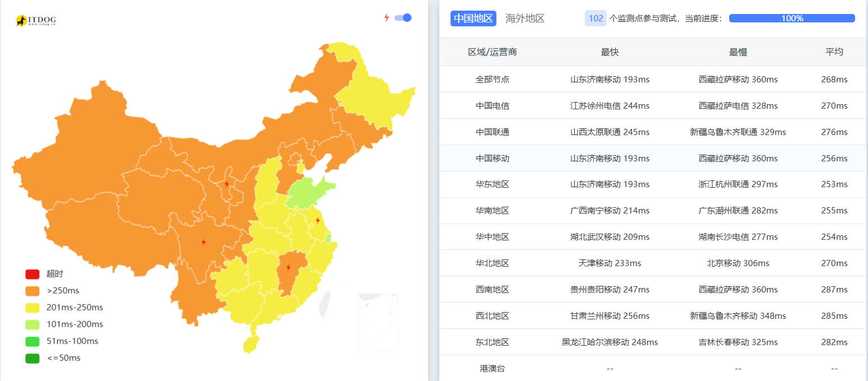This screenshot has width=868, height=381.
Task: Click 广西南宁移动 214ms cell
Action: pos(610,211)
